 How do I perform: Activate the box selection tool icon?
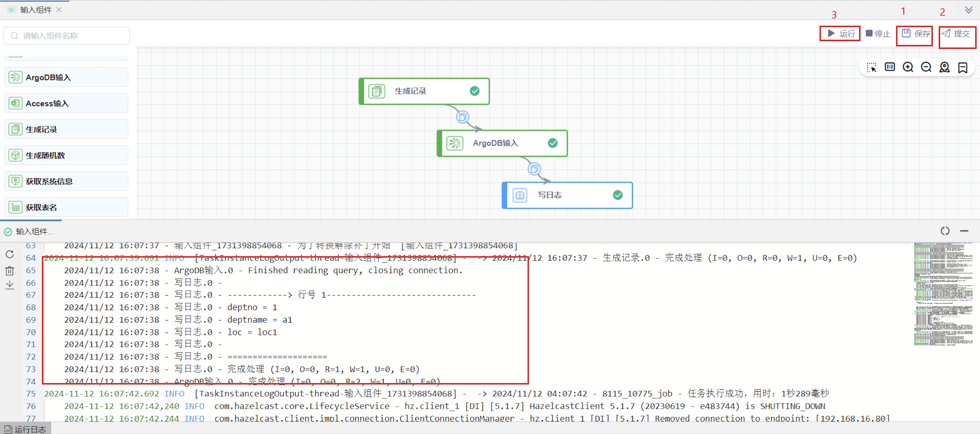point(871,67)
